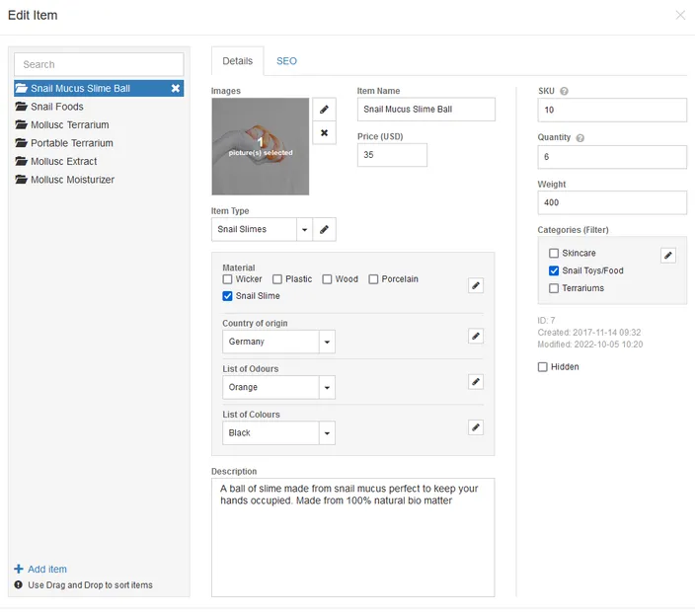Click SKU help question mark icon
This screenshot has height=616, width=695.
coord(564,91)
